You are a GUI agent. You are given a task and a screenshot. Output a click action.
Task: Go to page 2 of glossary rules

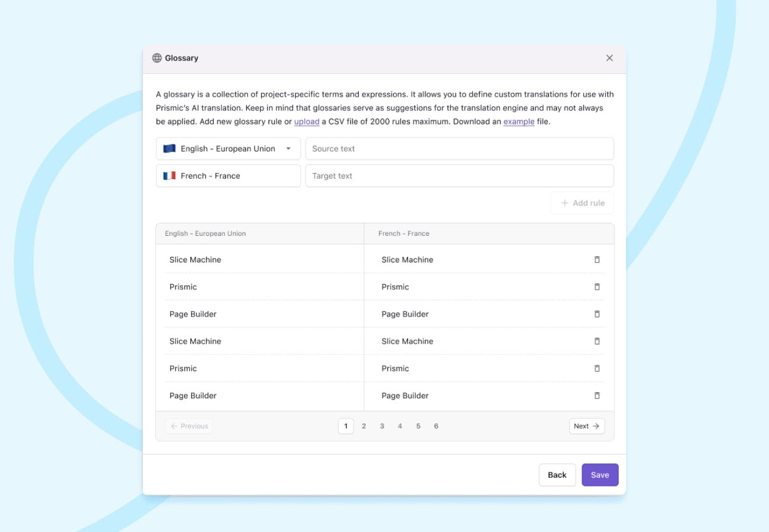(x=364, y=426)
